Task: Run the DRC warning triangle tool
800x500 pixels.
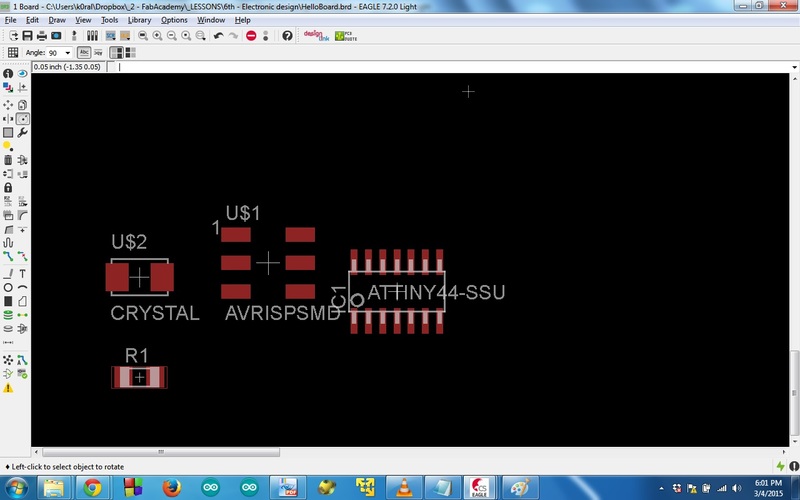Action: pyautogui.click(x=8, y=388)
